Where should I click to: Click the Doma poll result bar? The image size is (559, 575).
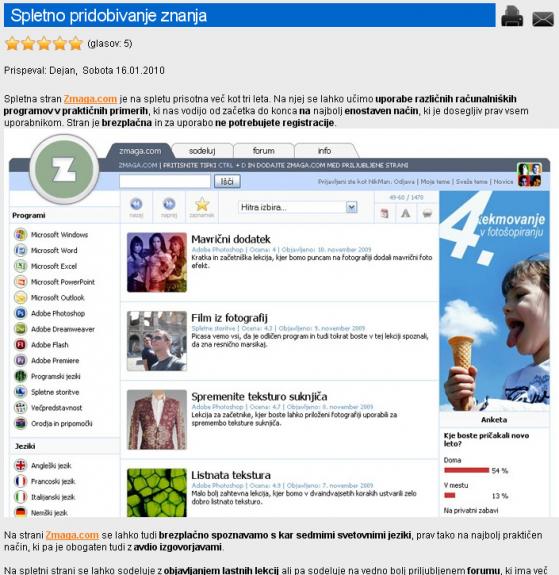466,470
